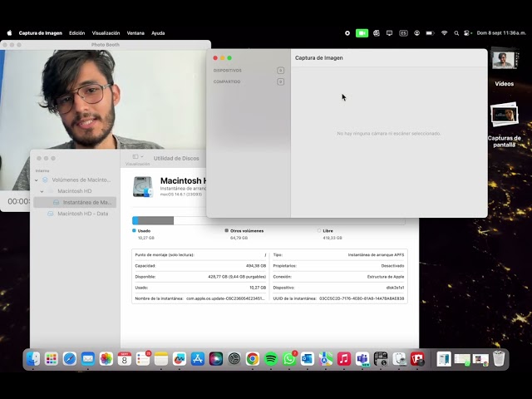The height and width of the screenshot is (399, 532).
Task: Click the date and time in menu bar
Action: coord(501,33)
